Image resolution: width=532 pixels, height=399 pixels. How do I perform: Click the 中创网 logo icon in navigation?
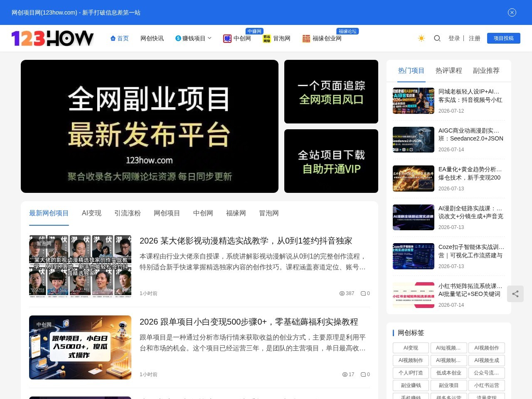click(227, 39)
